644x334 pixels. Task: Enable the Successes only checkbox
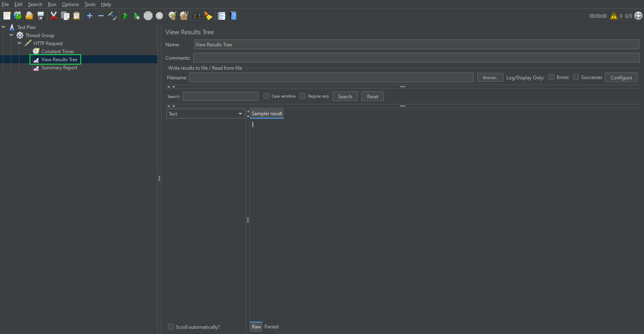[576, 77]
